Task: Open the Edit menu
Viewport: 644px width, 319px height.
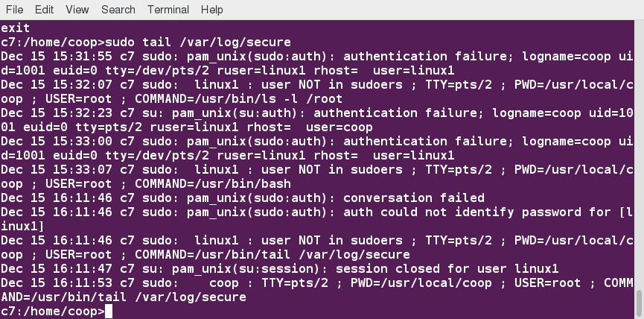Action: click(44, 10)
